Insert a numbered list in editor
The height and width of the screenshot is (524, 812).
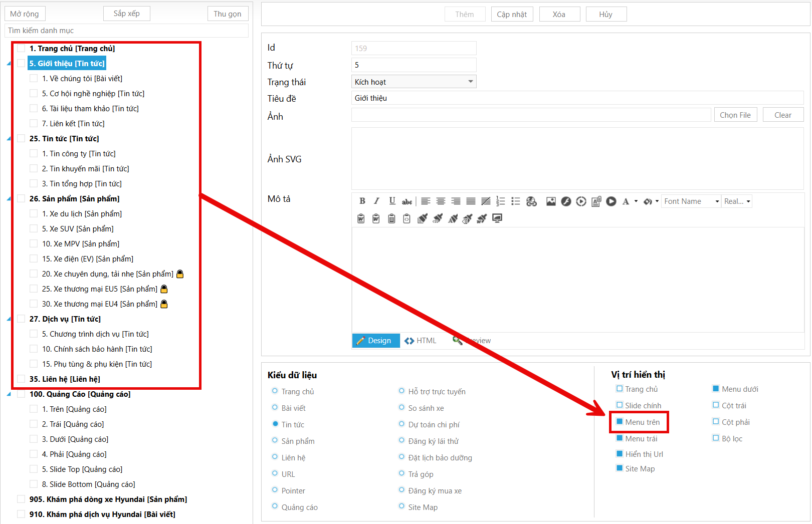(x=500, y=201)
